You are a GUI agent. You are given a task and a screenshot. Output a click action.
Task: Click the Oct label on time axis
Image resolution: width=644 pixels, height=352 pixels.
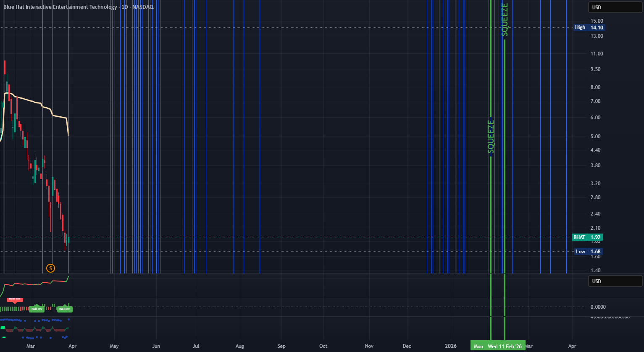click(323, 346)
